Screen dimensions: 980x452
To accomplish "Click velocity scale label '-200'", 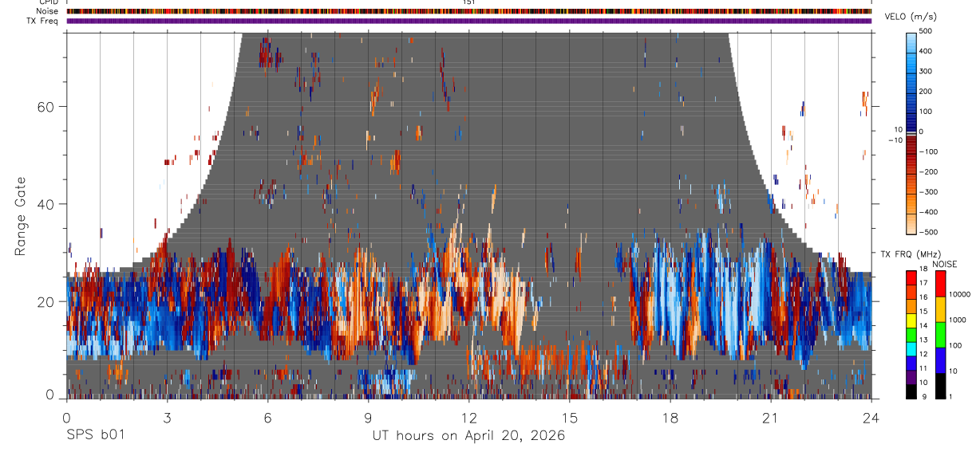I will pyautogui.click(x=927, y=172).
